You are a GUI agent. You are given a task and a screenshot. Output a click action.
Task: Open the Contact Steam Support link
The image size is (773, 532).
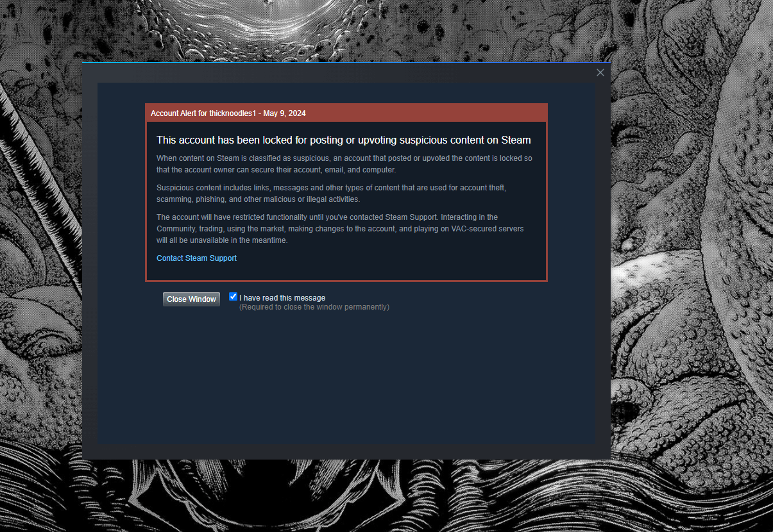tap(196, 258)
